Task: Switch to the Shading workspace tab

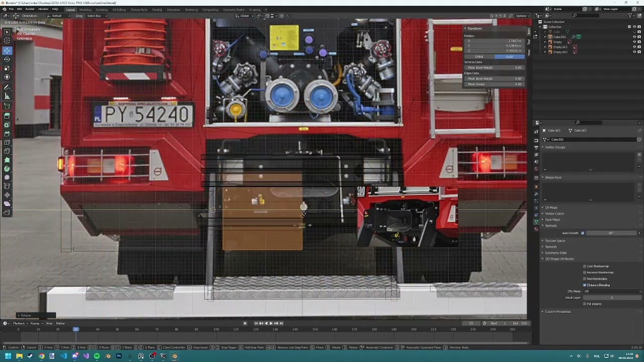Action: (157, 10)
